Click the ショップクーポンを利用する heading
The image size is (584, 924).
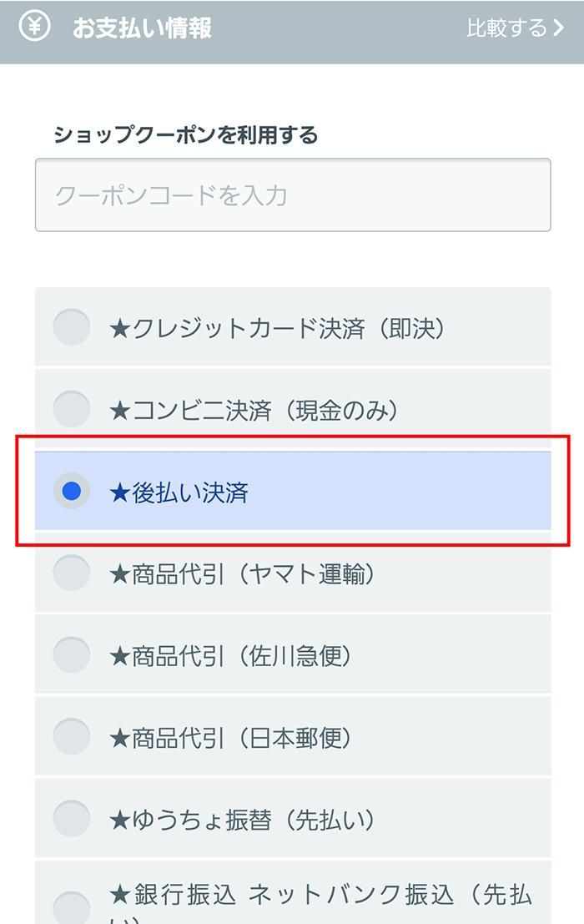click(x=185, y=135)
